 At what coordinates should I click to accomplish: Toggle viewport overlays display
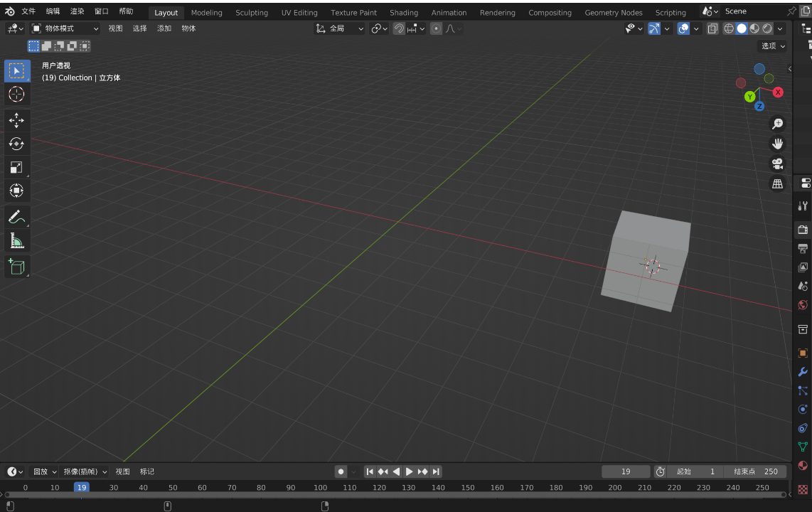pyautogui.click(x=683, y=28)
